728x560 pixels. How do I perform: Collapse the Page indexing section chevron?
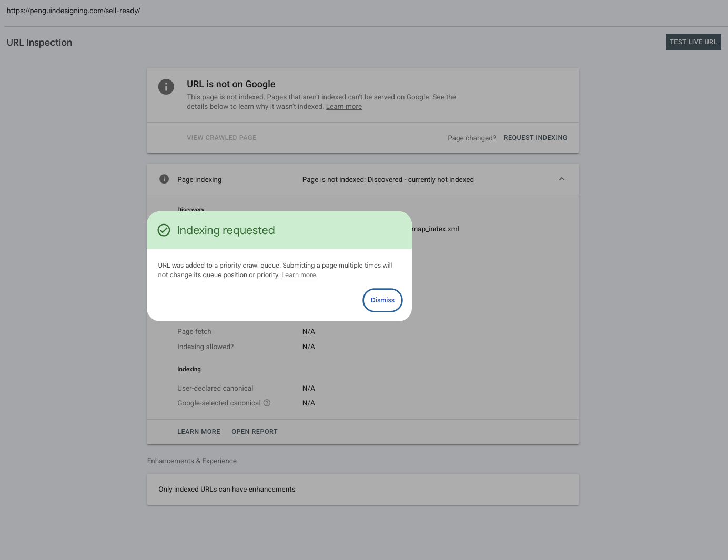tap(562, 179)
